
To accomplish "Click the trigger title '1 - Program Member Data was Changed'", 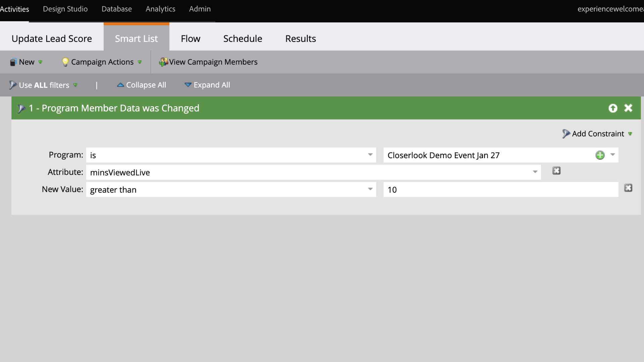I will 114,108.
